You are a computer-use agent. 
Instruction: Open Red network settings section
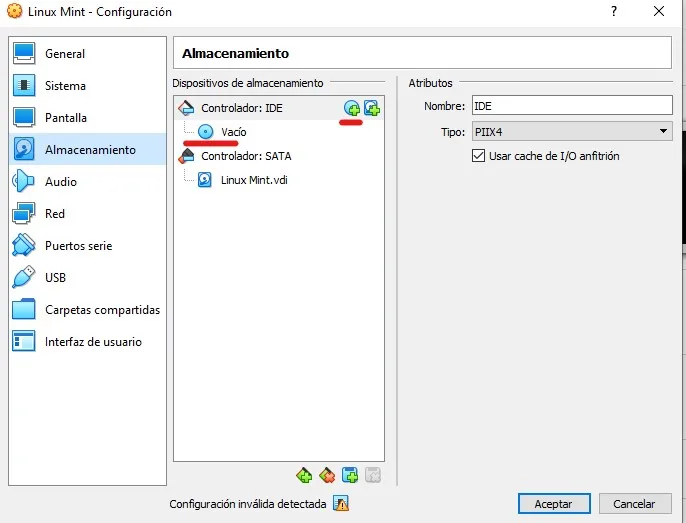tap(88, 213)
